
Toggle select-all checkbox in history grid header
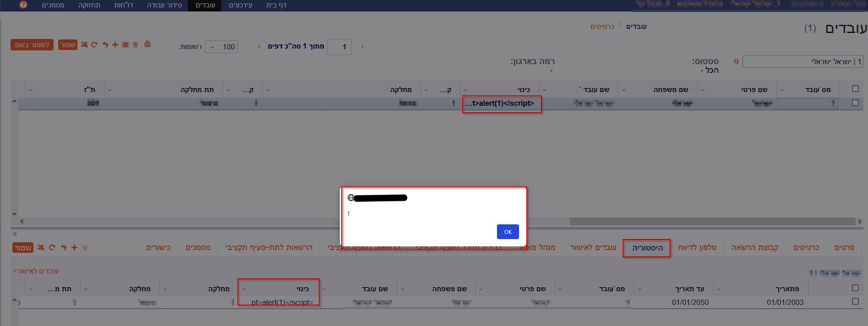point(855,288)
